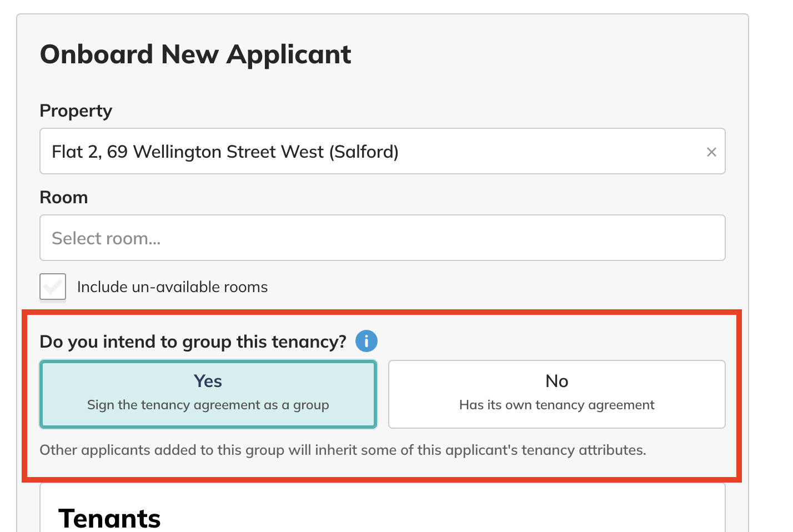Click inside the Tenants panel card

click(x=383, y=508)
